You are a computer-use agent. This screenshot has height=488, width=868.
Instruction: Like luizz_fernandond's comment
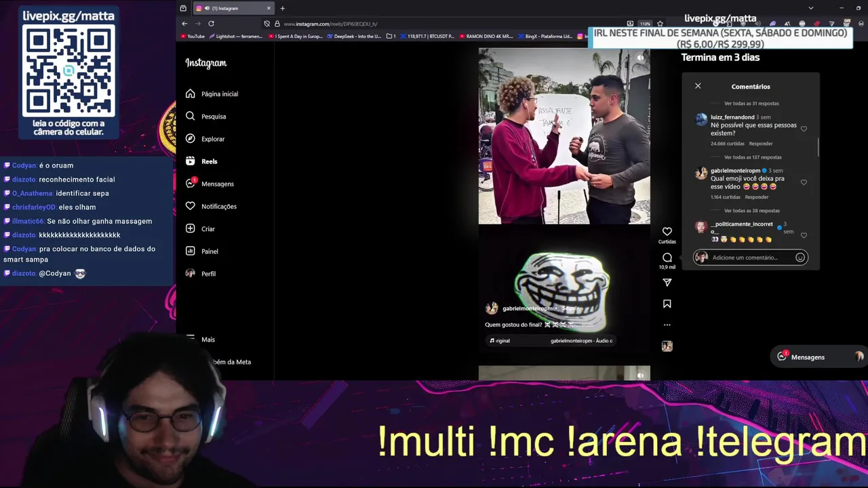804,128
